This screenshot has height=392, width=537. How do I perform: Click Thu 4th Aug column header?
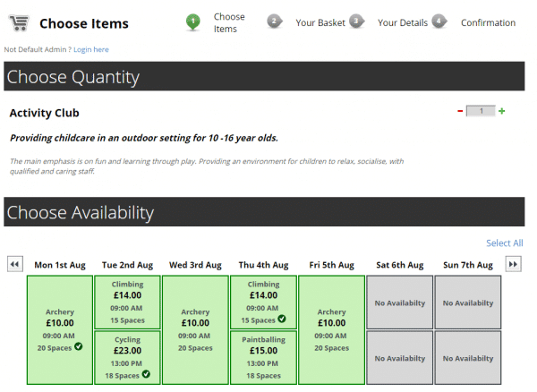263,265
